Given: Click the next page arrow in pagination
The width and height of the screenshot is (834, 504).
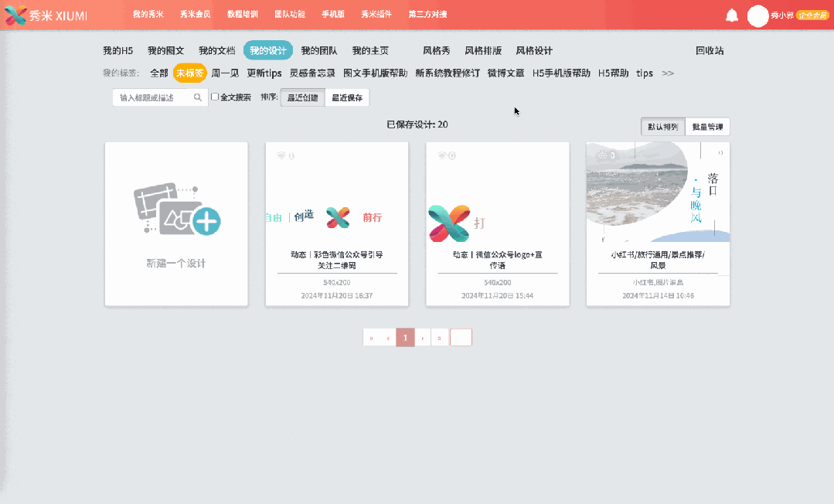Looking at the screenshot, I should click(423, 337).
